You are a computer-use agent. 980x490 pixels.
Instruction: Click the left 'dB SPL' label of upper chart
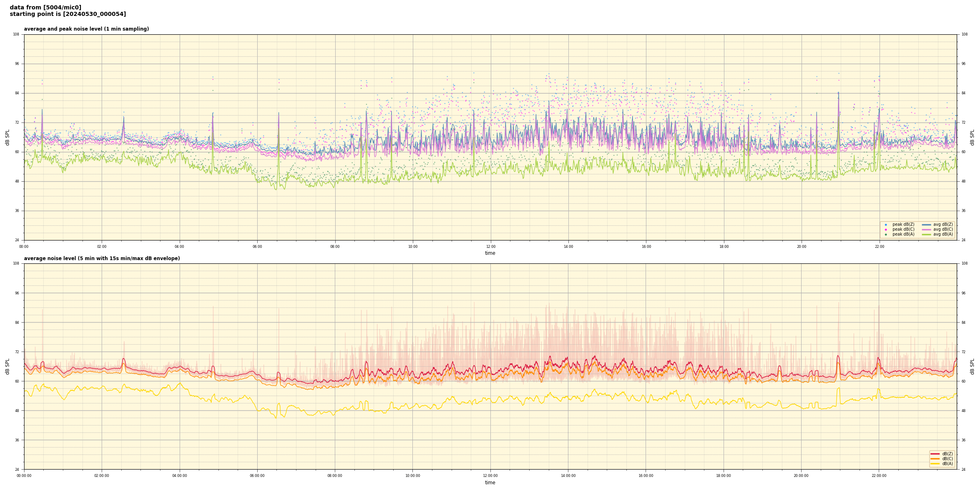[x=7, y=137]
